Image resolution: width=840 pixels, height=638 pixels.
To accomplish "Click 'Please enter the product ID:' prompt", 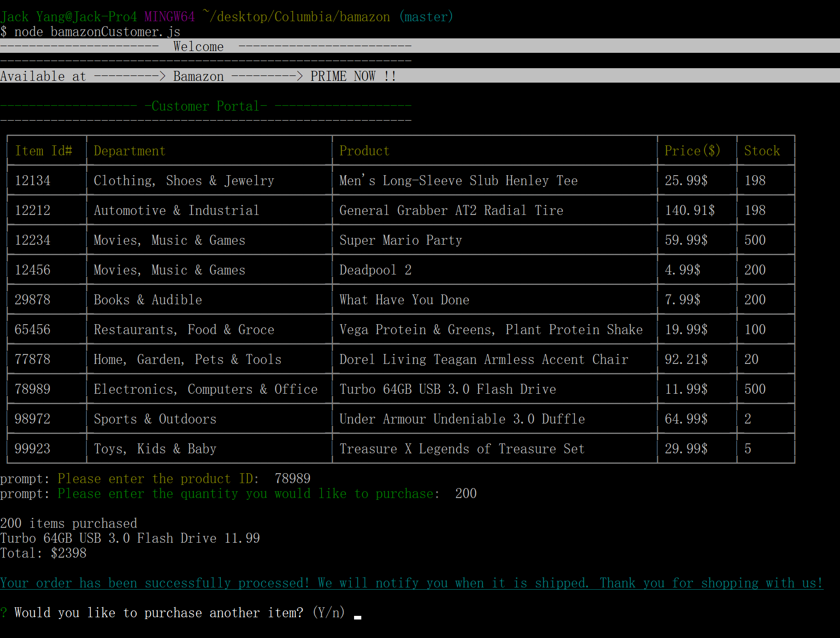I will point(159,479).
